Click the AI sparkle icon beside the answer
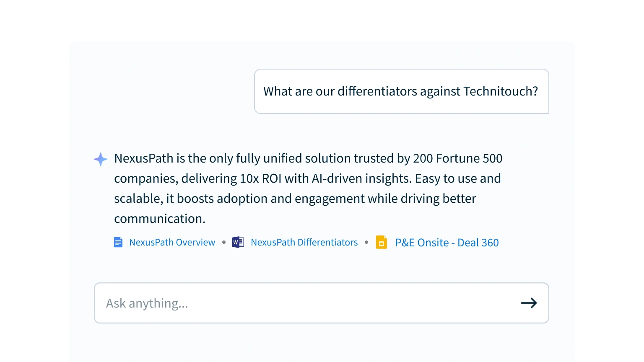The image size is (644, 362). tap(101, 159)
